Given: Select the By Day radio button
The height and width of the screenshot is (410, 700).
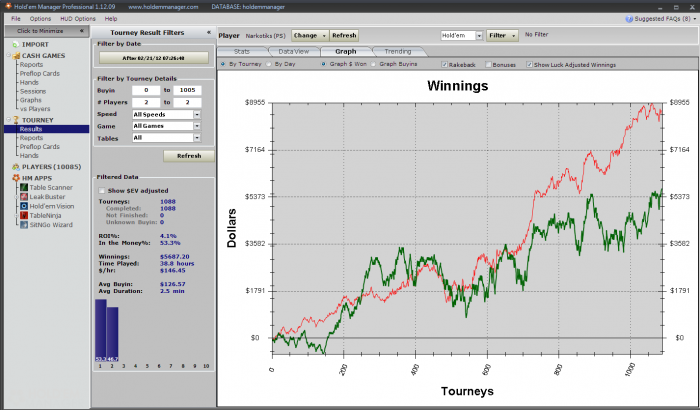Looking at the screenshot, I should click(268, 64).
